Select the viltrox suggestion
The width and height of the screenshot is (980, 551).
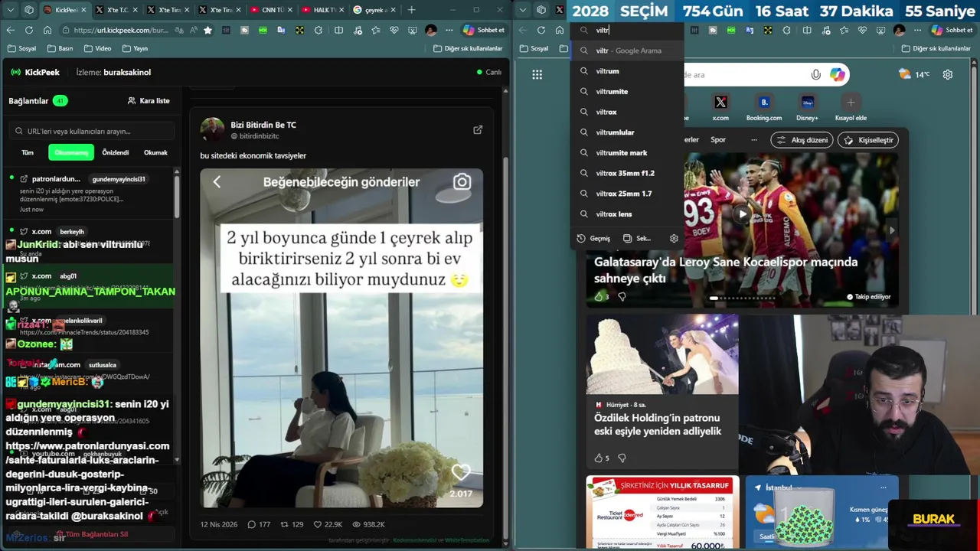click(627, 112)
